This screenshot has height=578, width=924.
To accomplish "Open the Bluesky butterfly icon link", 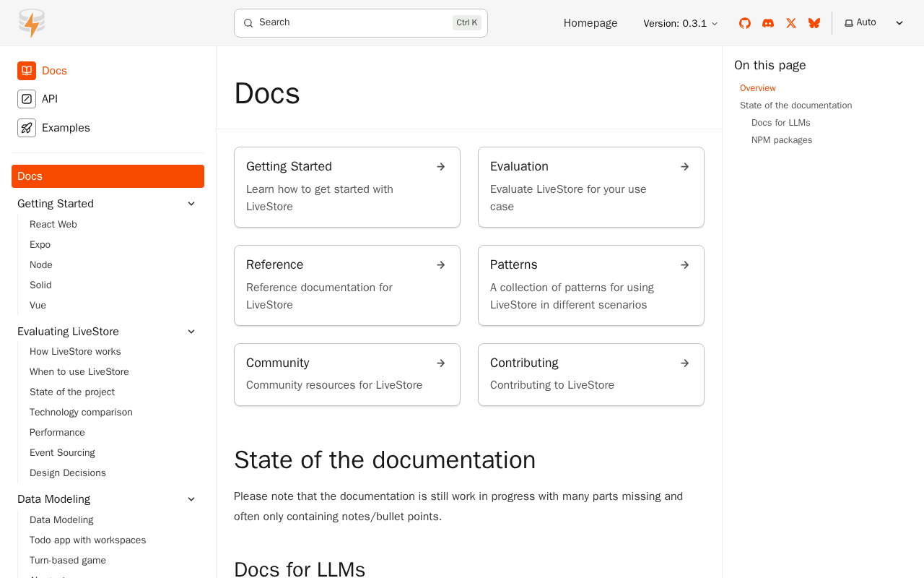I will tap(814, 23).
